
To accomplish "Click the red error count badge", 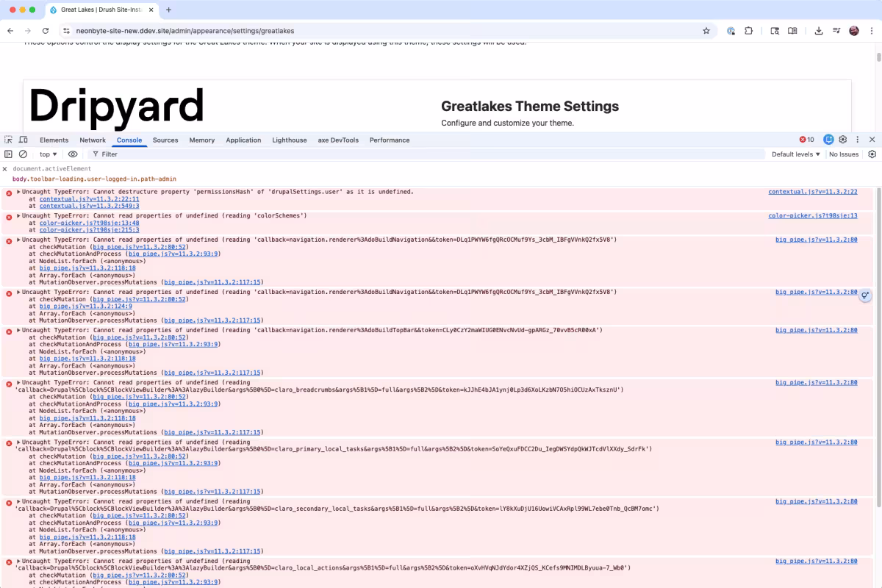I will (x=806, y=140).
